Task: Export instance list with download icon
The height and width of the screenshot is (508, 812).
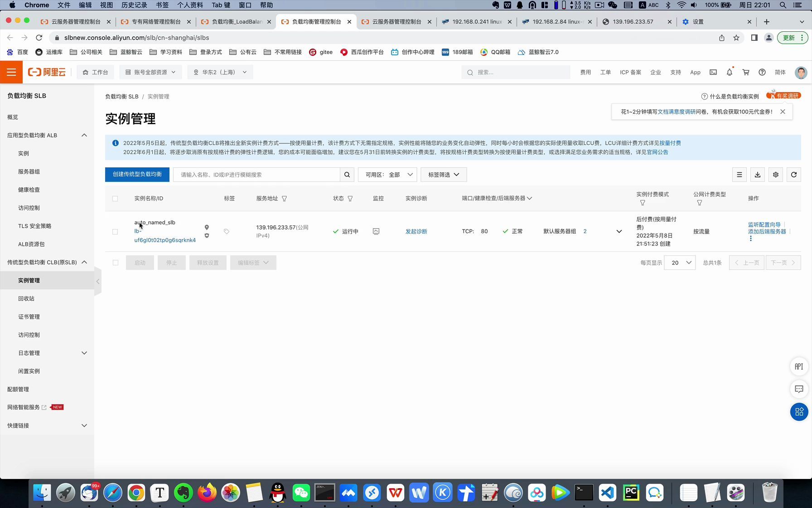Action: tap(758, 175)
